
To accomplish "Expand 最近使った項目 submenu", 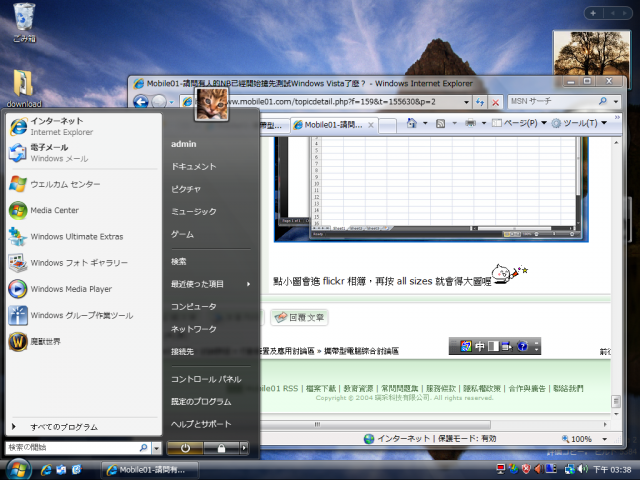I will tap(211, 284).
